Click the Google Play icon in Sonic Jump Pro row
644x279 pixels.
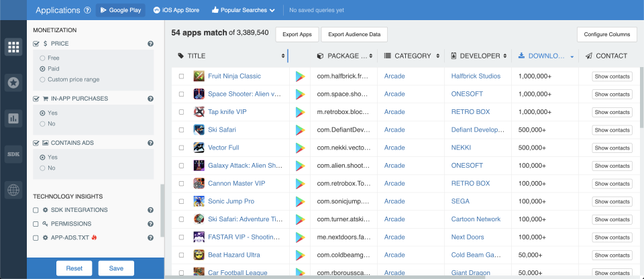tap(301, 201)
